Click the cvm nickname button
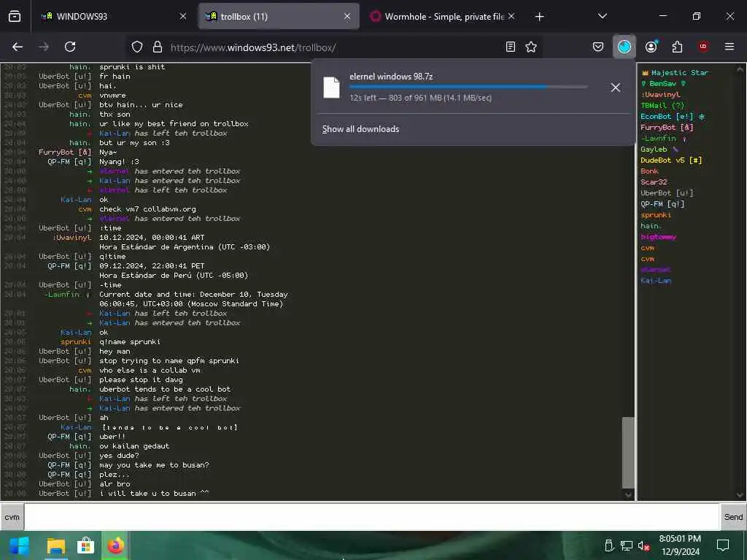747x560 pixels. 12,517
